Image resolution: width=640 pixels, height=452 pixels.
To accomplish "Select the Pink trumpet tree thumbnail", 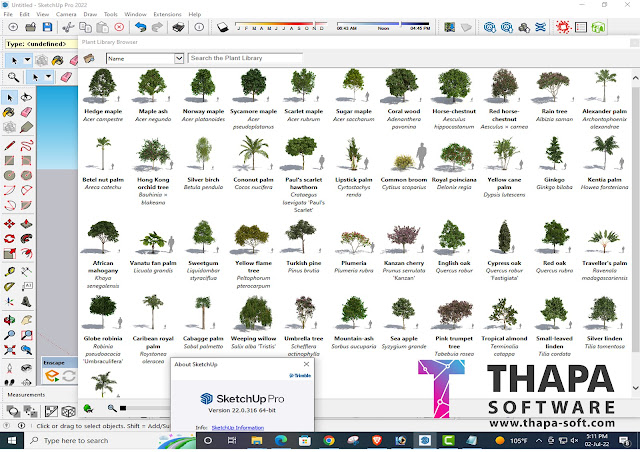I will (x=454, y=314).
